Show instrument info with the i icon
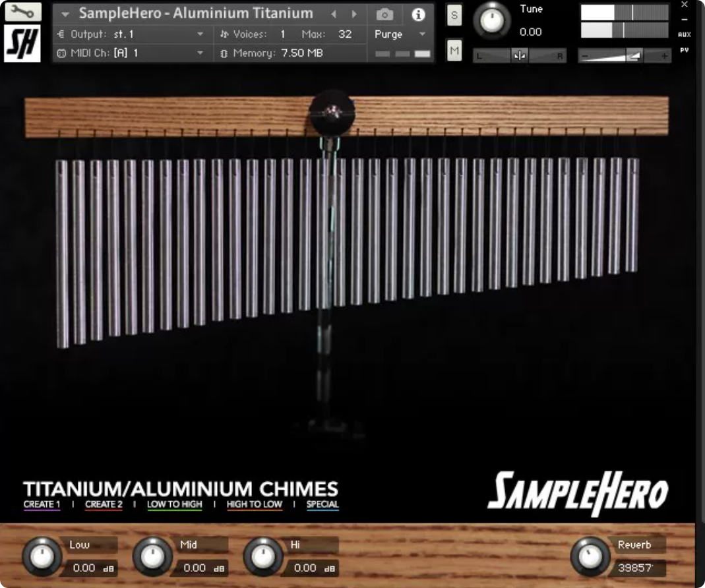Viewport: 705px width, 588px height. tap(419, 15)
